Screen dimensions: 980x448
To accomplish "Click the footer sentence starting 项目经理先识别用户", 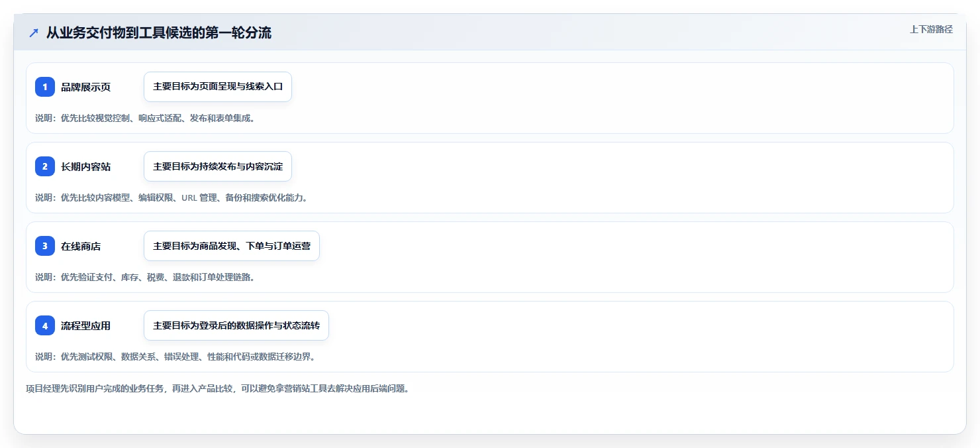I will tap(217, 388).
